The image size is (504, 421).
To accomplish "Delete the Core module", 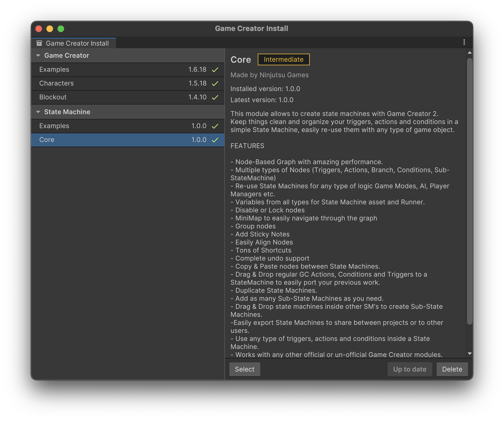I will pyautogui.click(x=452, y=369).
